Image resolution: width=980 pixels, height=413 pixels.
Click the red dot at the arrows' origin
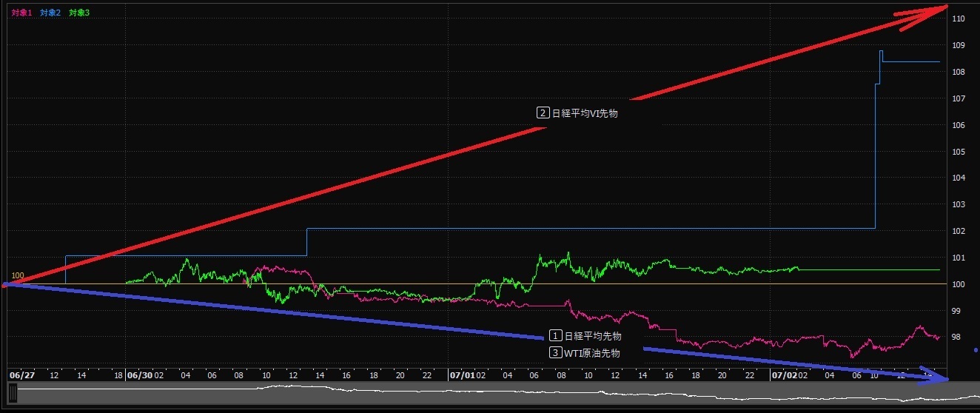click(x=4, y=284)
